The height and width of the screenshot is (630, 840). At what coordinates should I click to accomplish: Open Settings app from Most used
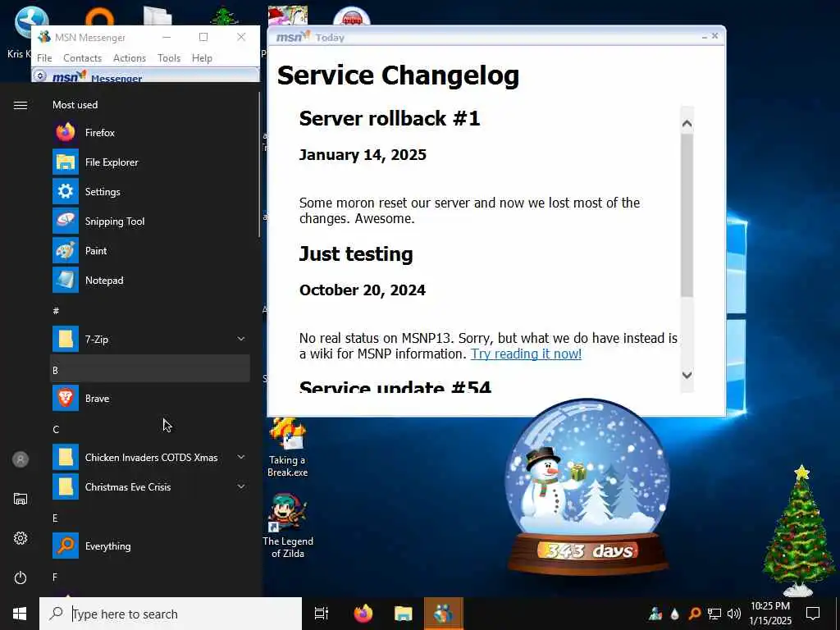click(150, 191)
